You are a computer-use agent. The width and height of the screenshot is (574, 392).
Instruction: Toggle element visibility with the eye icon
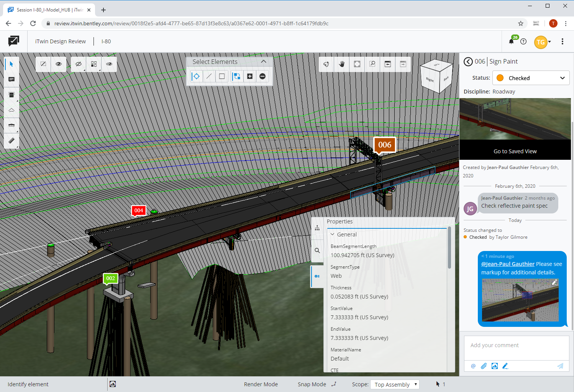[x=59, y=64]
